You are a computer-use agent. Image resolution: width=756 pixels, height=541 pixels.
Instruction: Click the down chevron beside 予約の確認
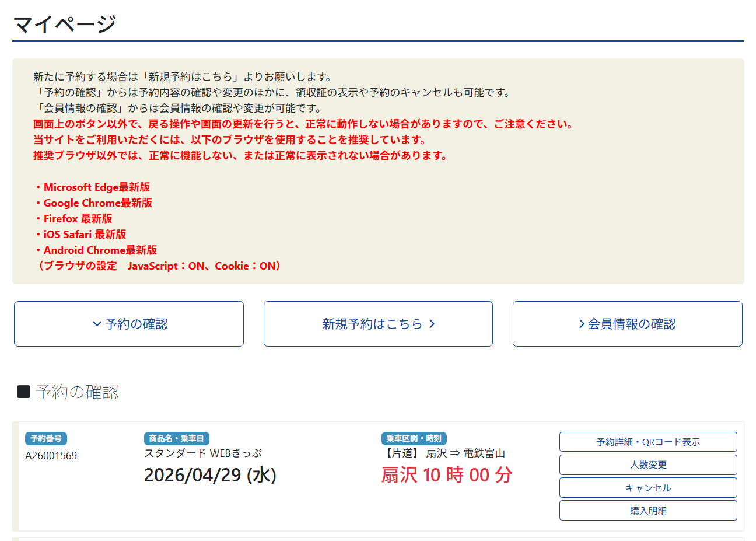pyautogui.click(x=97, y=324)
